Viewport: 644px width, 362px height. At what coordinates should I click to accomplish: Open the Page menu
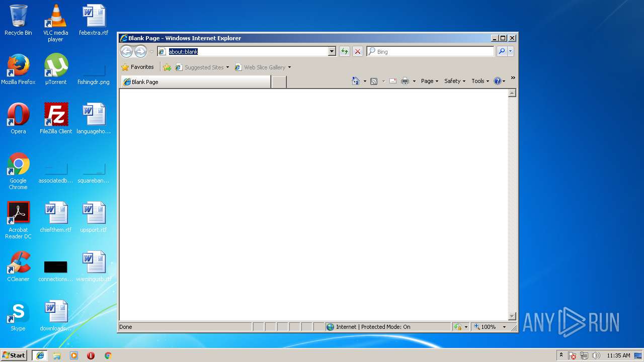point(430,81)
